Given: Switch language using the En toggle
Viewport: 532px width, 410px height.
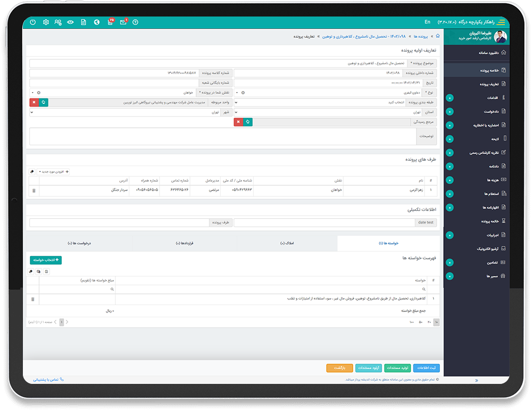Looking at the screenshot, I should (x=427, y=22).
